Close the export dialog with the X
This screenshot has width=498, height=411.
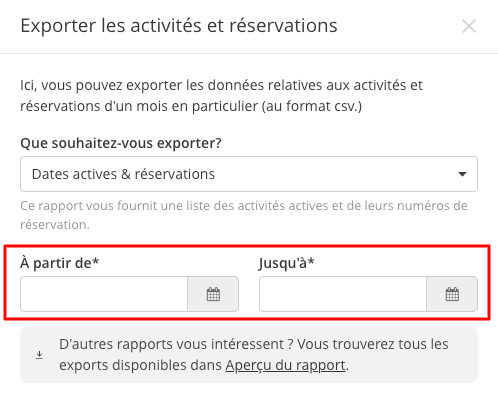pyautogui.click(x=469, y=26)
